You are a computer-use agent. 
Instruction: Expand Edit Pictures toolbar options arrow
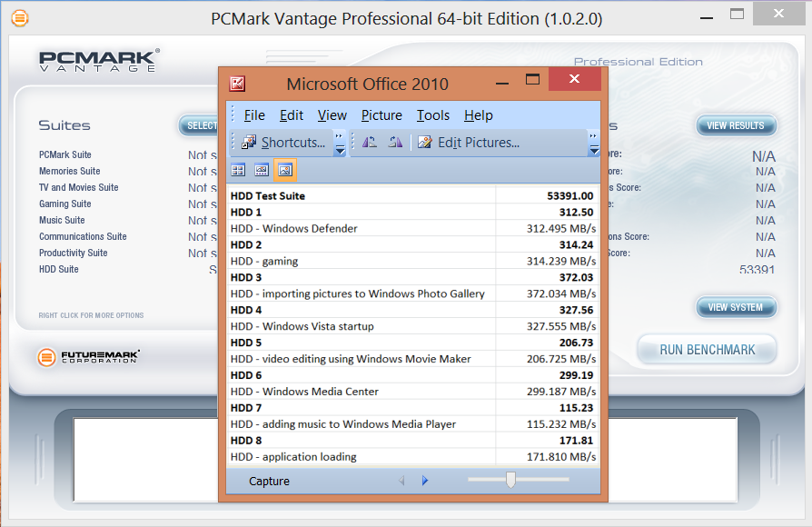point(594,144)
